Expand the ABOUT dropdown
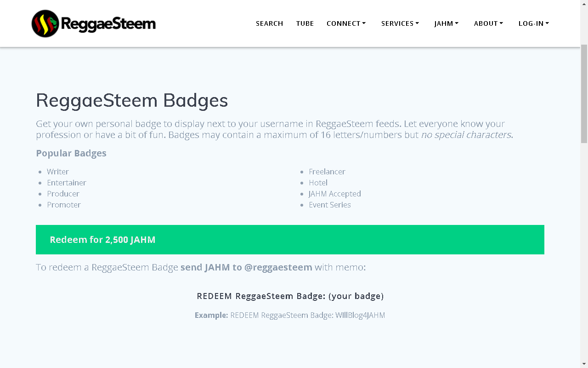588x368 pixels. (488, 23)
